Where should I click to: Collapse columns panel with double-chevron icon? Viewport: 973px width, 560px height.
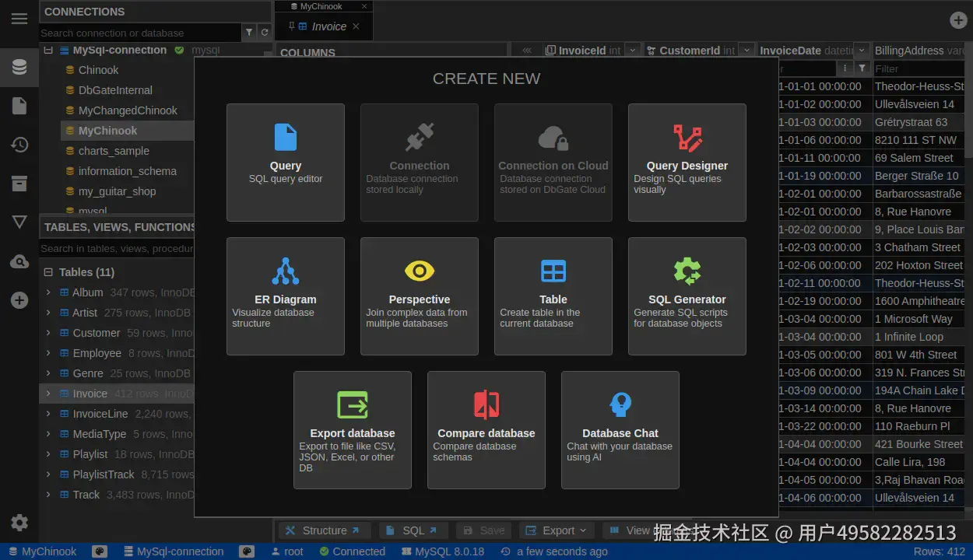(x=527, y=51)
